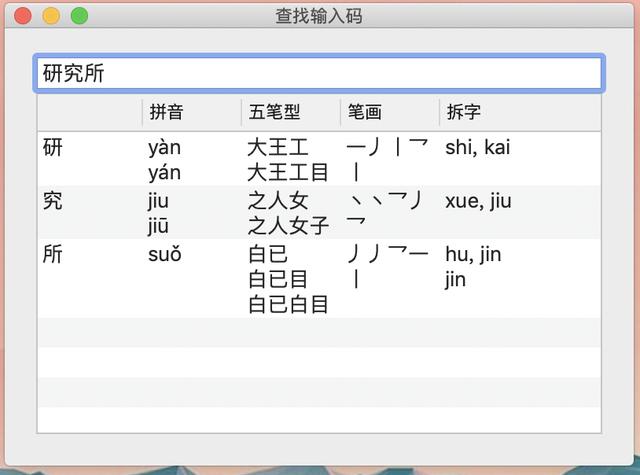Click the Wubi code 之人女

[x=278, y=201]
